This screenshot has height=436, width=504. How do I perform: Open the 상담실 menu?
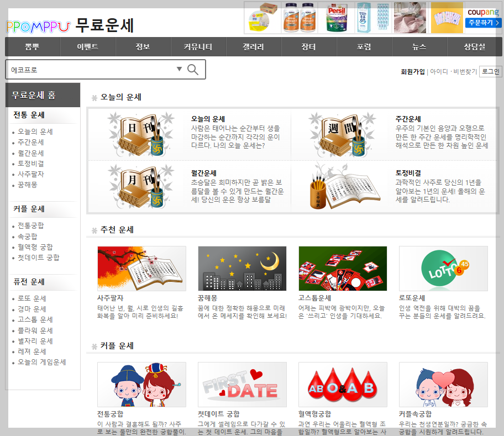pyautogui.click(x=474, y=47)
